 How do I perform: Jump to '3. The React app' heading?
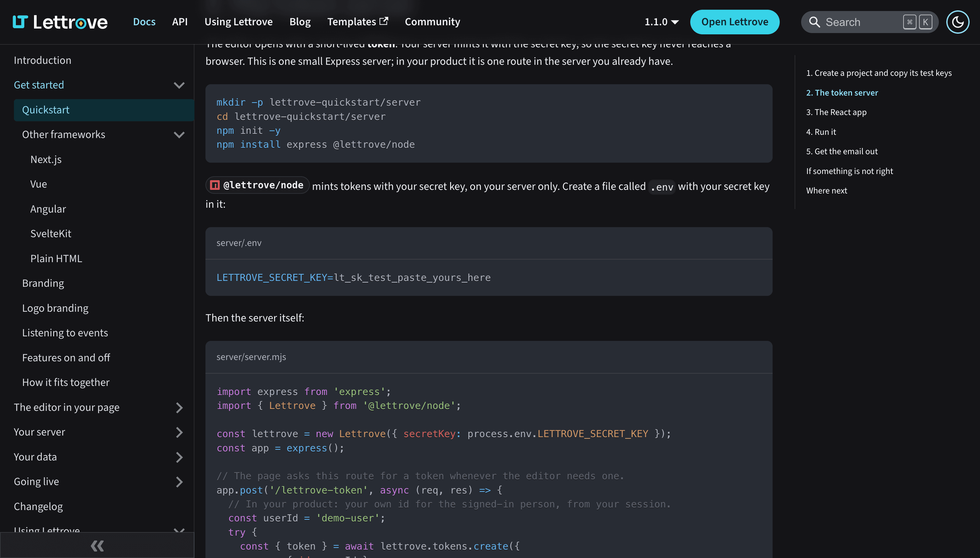pos(836,112)
